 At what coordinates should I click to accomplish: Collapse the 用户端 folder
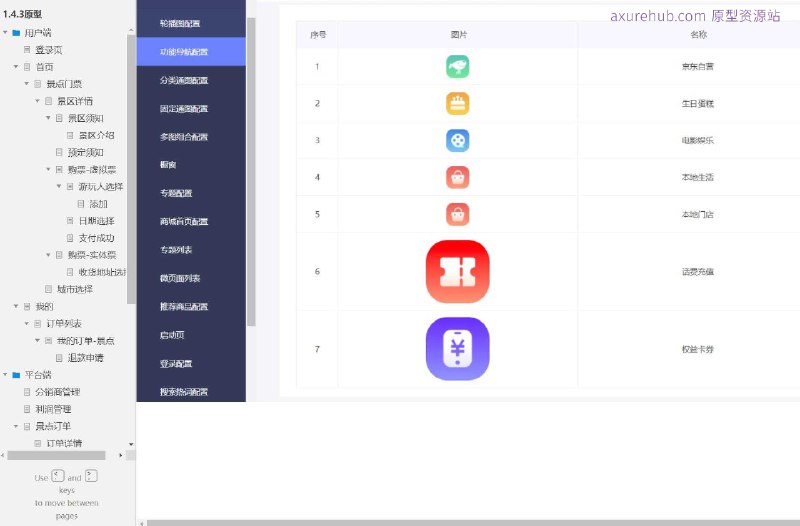[x=5, y=33]
